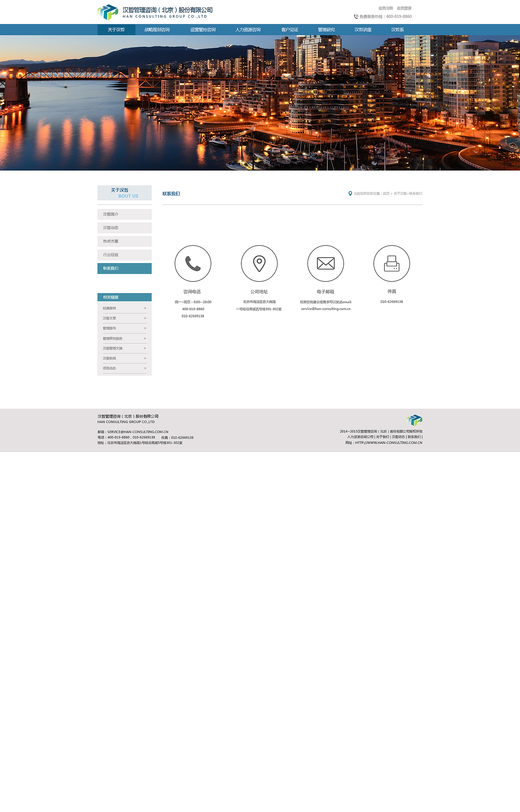520x812 pixels.
Task: Expand the 管理研究报告 arrow in related links
Action: click(x=145, y=338)
